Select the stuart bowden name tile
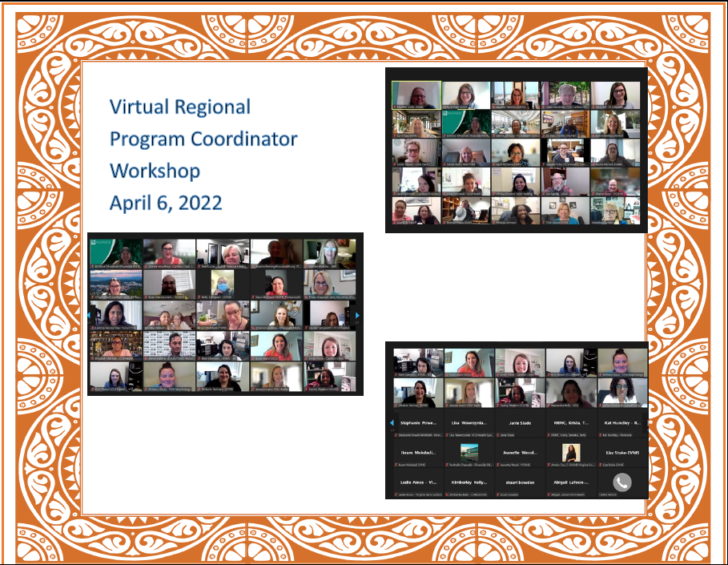Screen dimensions: 728x565 click(520, 482)
